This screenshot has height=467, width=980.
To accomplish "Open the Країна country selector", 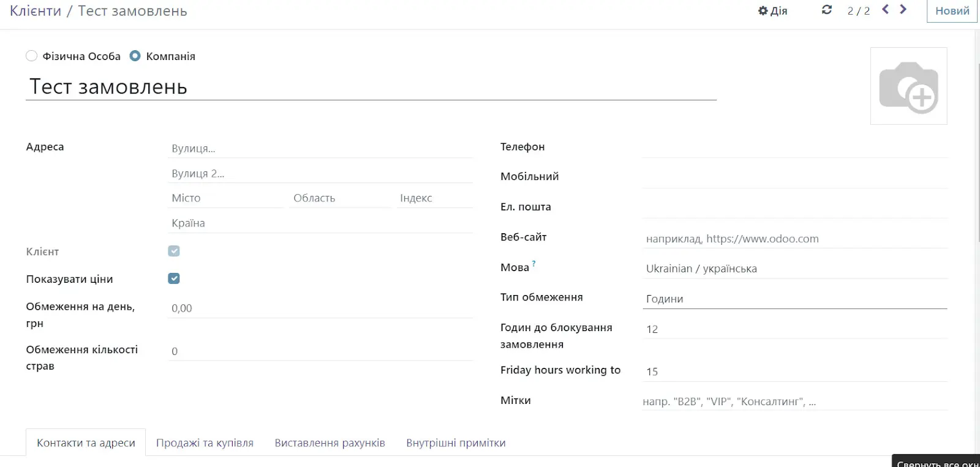I will tap(320, 223).
